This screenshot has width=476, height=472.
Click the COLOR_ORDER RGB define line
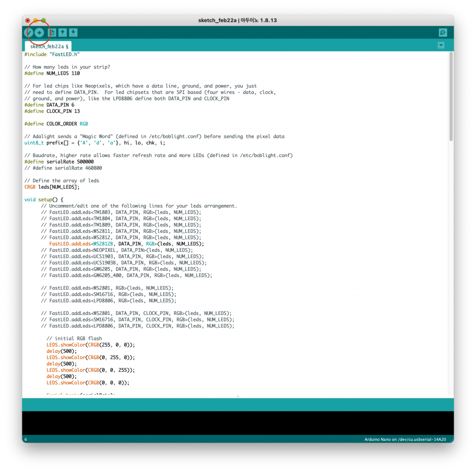point(56,124)
